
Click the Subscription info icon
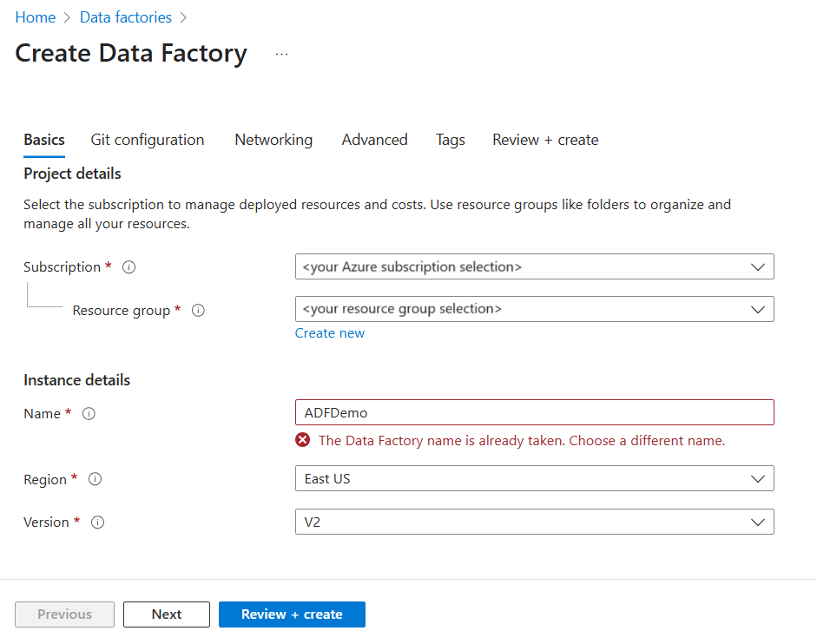tap(128, 267)
